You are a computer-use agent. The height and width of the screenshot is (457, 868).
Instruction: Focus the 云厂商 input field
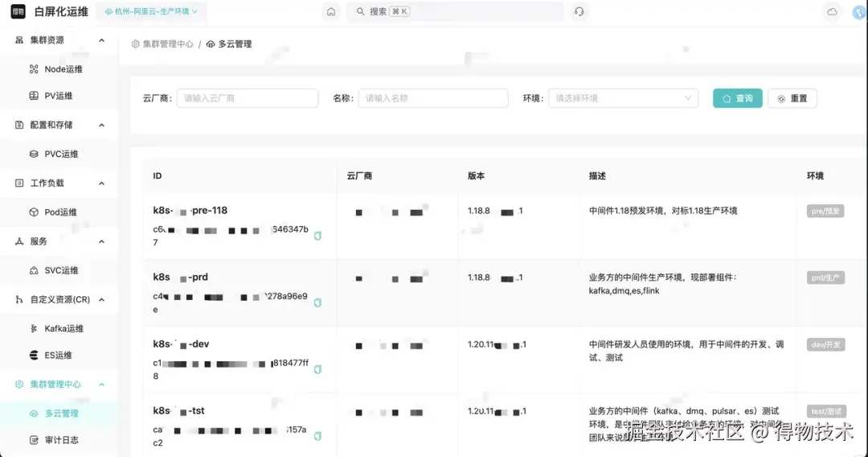[248, 98]
